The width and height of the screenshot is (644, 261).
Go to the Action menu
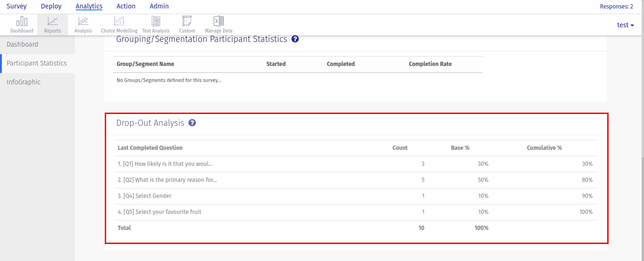pos(126,6)
